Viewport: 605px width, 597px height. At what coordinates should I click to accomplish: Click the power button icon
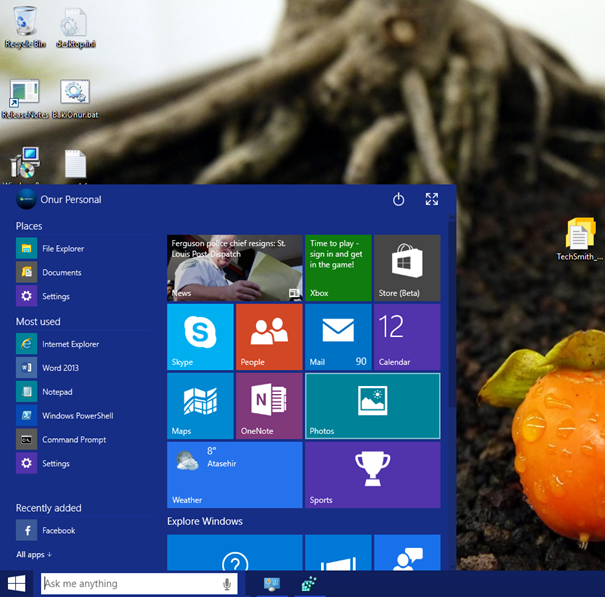click(x=399, y=200)
